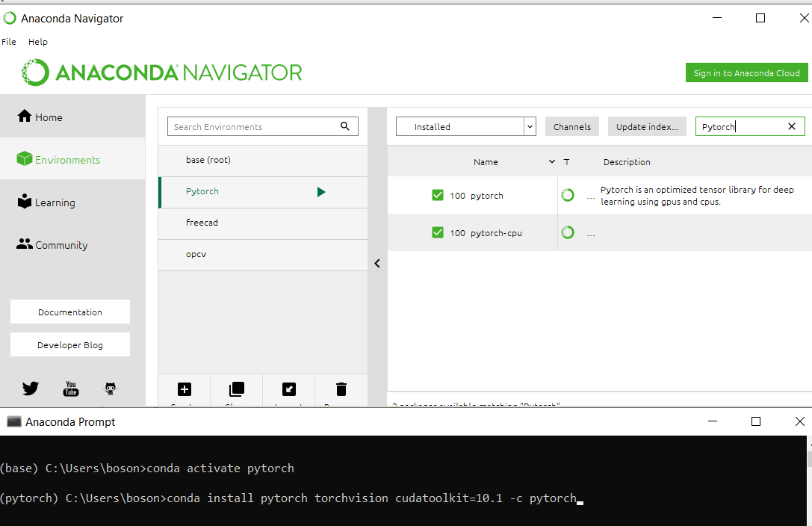
Task: Click Sign in to Anaconda Cloud
Action: coord(747,73)
